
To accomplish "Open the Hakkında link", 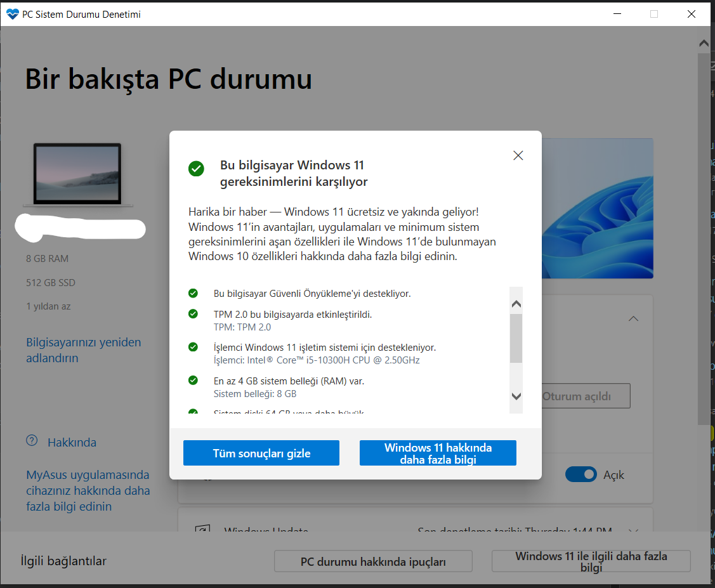I will 72,443.
